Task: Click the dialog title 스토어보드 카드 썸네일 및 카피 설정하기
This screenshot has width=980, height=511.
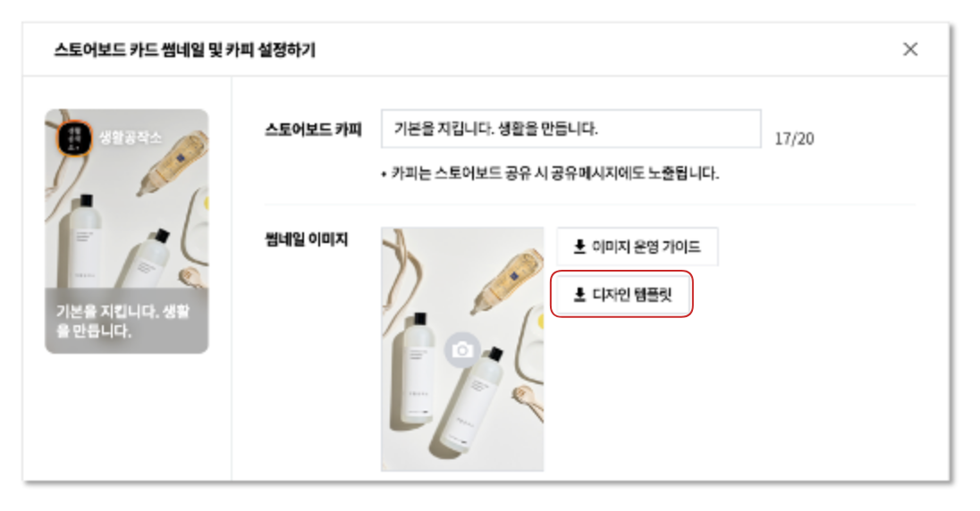Action: click(184, 49)
